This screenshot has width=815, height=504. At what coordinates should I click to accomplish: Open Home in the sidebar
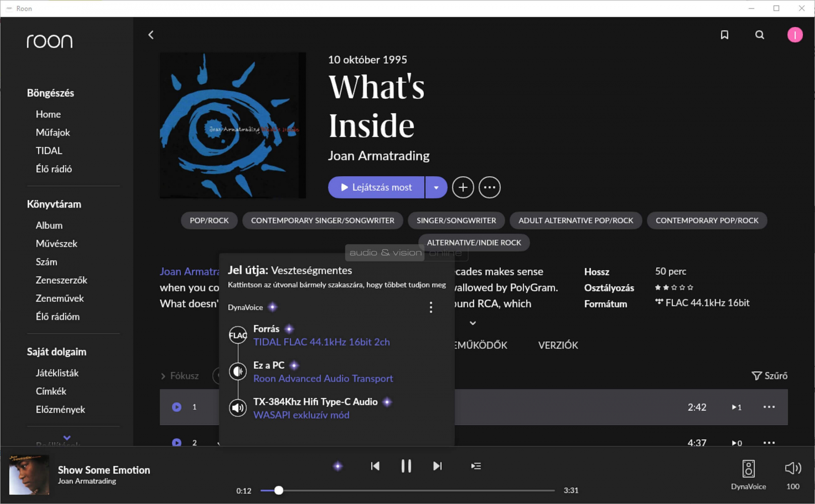[x=48, y=114]
